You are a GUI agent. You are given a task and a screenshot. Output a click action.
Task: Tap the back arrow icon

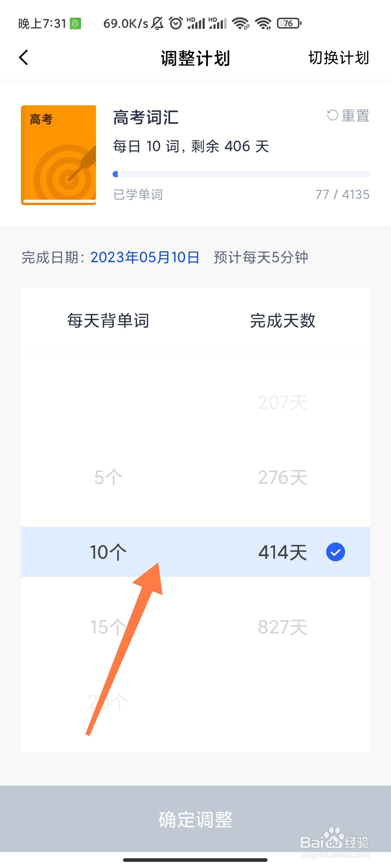click(x=24, y=58)
